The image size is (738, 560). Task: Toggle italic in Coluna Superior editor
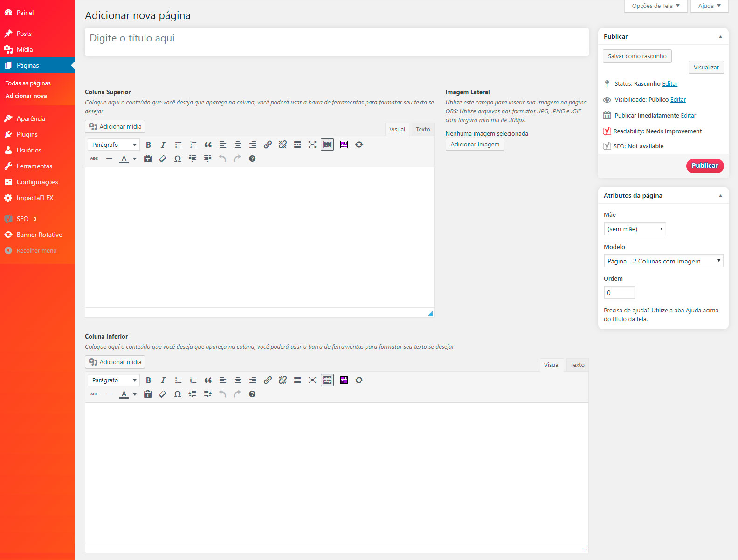pyautogui.click(x=163, y=145)
